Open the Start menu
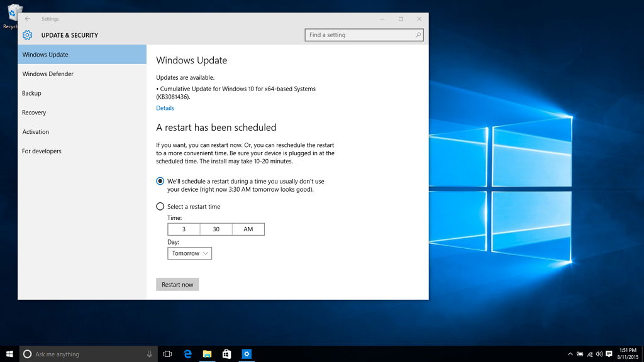Viewport: 644px width, 362px height. tap(9, 354)
